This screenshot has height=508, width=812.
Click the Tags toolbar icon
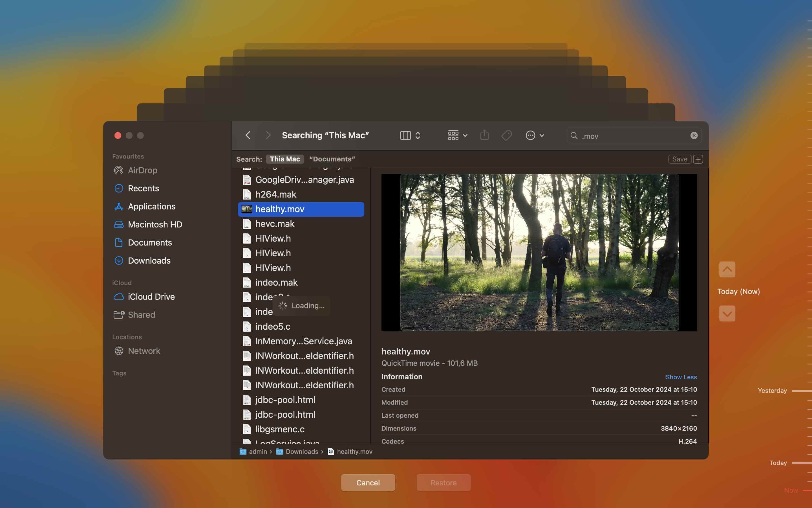point(506,135)
